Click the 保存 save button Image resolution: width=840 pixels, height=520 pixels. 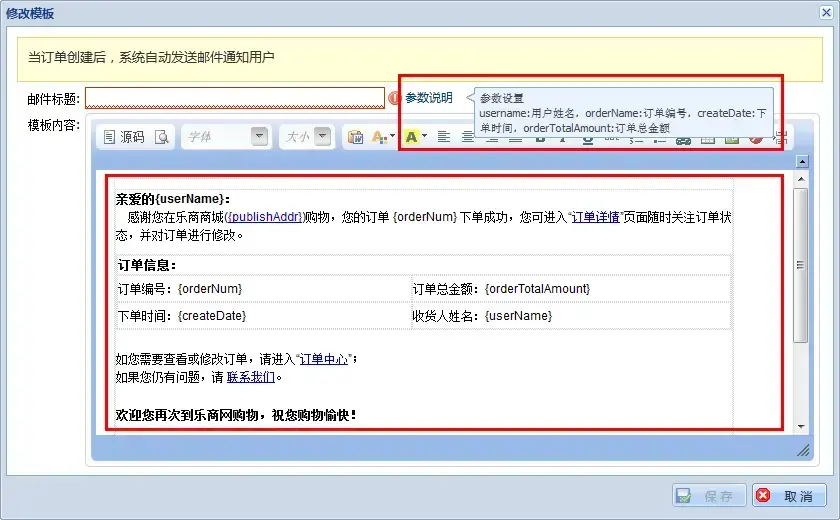click(x=709, y=495)
